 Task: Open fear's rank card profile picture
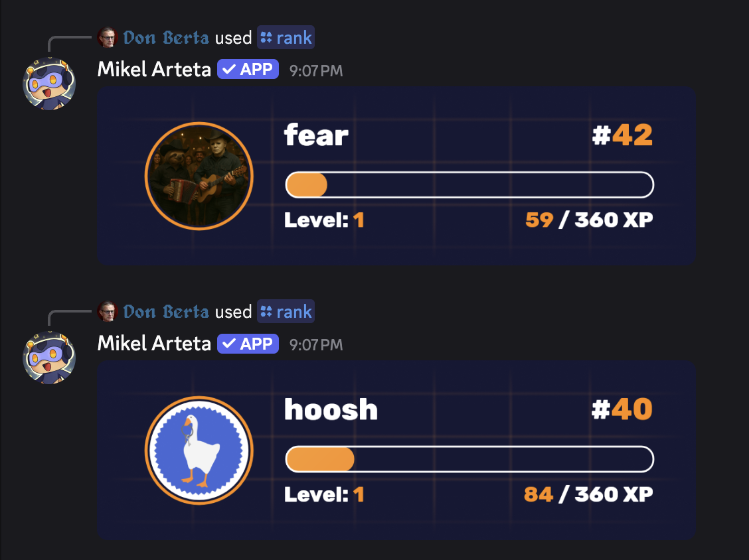pos(199,176)
